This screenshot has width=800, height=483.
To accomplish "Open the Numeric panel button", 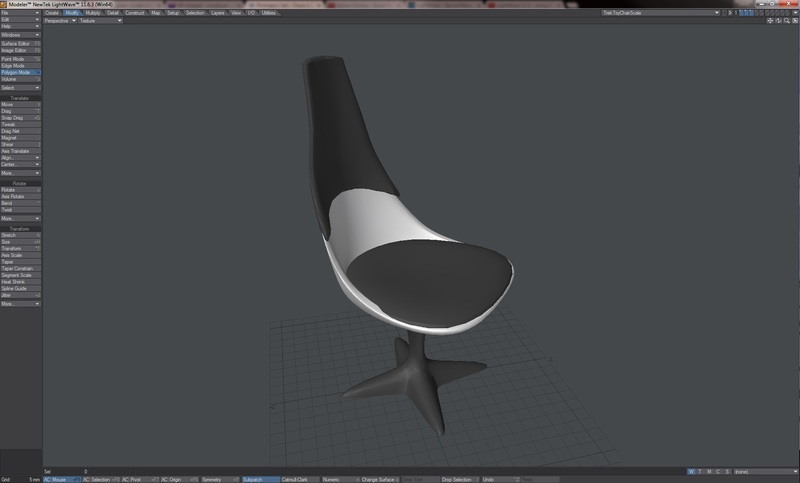I will pos(340,479).
